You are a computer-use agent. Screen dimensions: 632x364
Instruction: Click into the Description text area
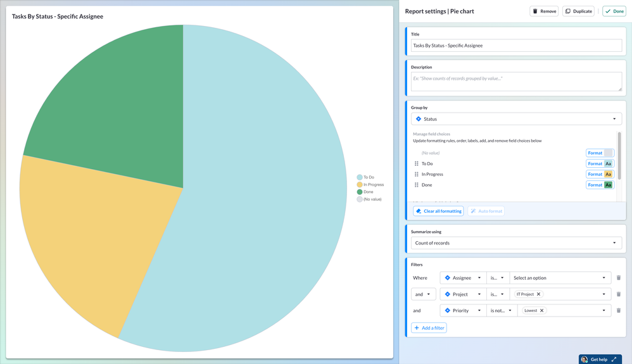[516, 82]
